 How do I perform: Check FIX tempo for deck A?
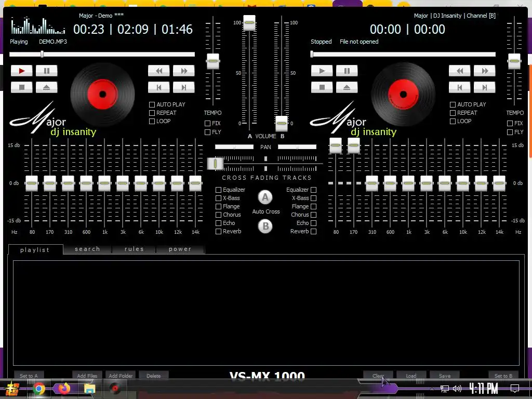coord(208,123)
